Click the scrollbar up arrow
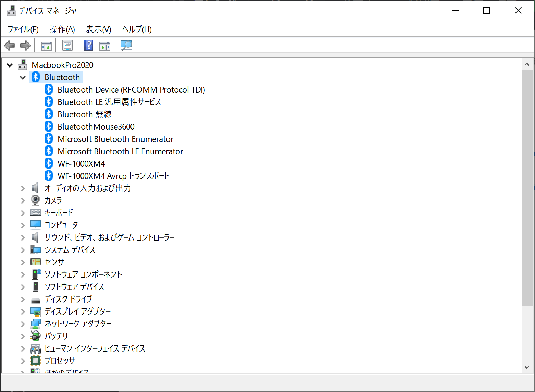The width and height of the screenshot is (535, 392). click(x=527, y=64)
